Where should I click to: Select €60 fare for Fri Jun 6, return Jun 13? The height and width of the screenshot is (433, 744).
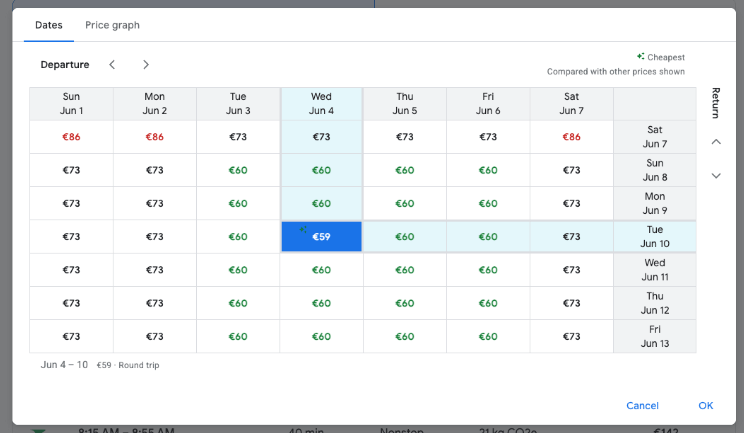pyautogui.click(x=488, y=336)
